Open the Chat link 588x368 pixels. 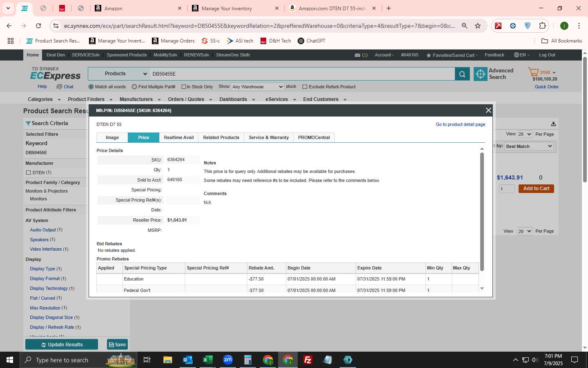[65, 87]
